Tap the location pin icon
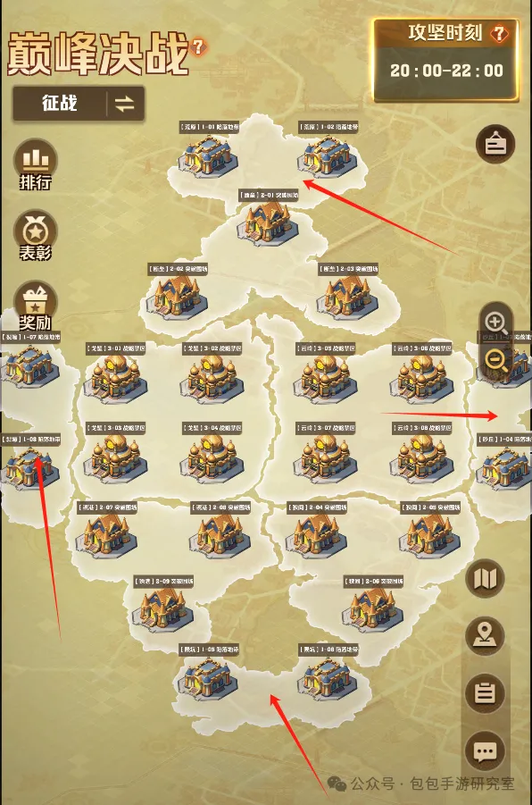This screenshot has width=532, height=805. 485,635
